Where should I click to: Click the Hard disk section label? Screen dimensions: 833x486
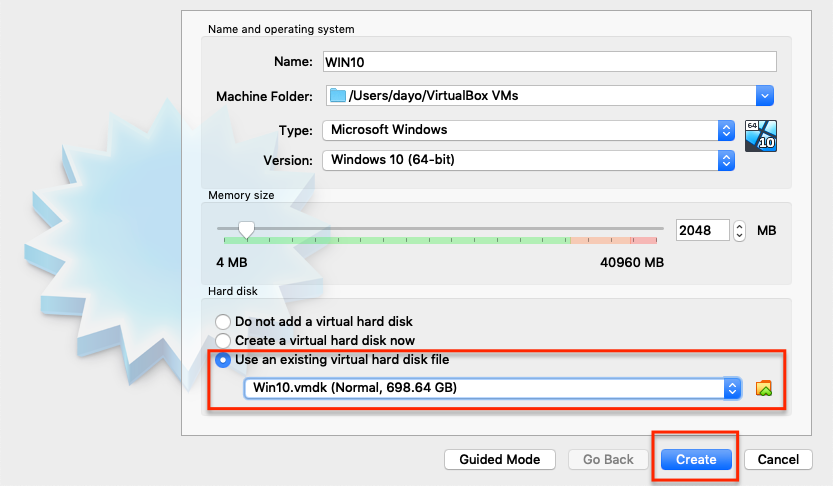tap(233, 291)
